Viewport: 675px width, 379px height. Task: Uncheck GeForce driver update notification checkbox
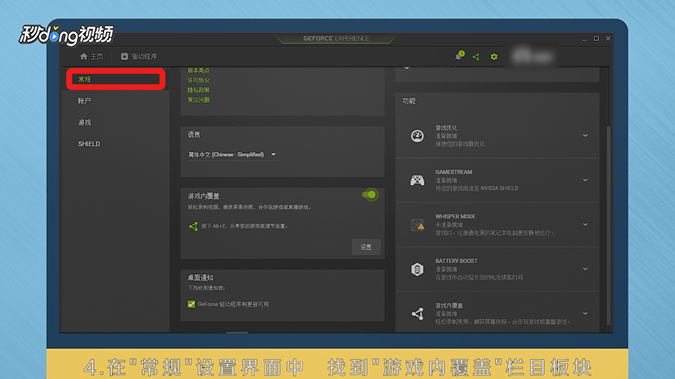192,304
